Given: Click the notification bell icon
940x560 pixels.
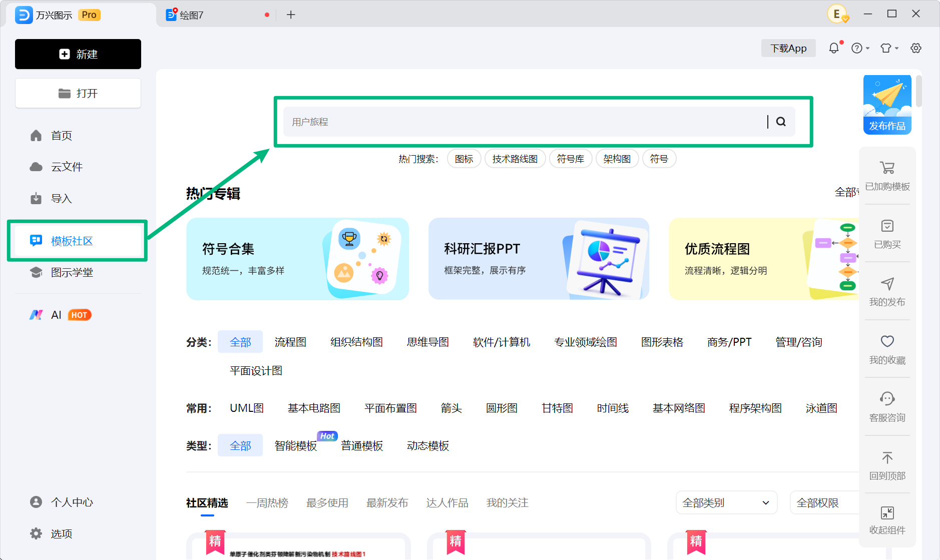Looking at the screenshot, I should click(834, 48).
